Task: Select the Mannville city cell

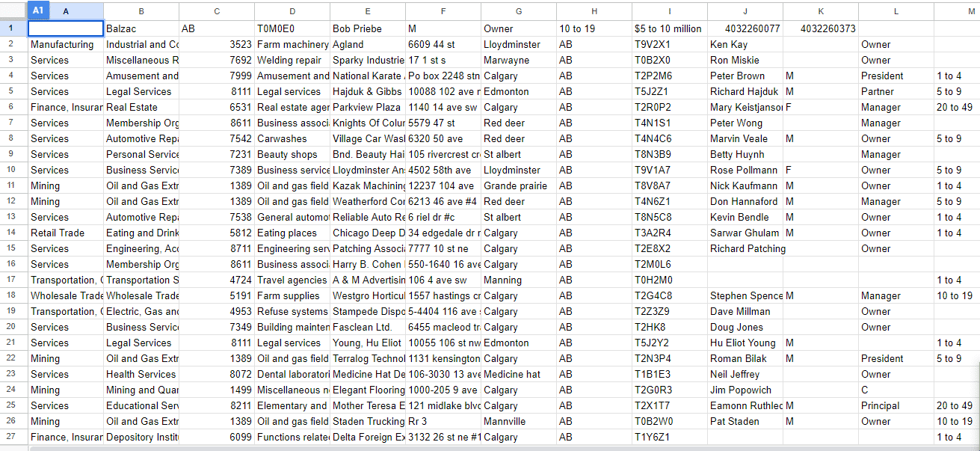Action: pos(519,421)
